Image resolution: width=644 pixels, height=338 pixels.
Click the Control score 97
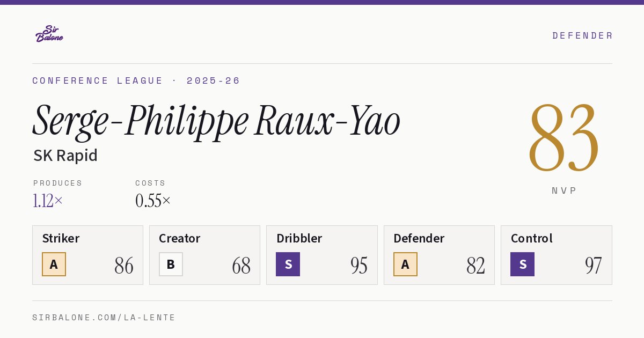click(593, 266)
